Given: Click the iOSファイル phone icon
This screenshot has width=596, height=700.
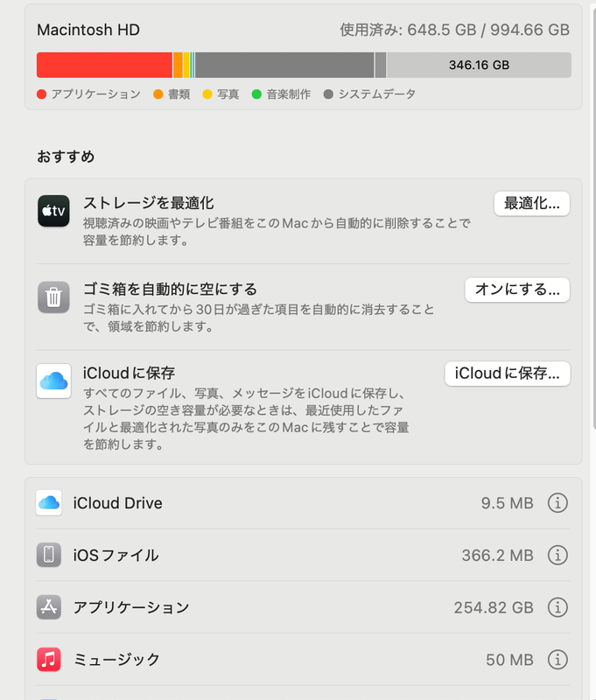Looking at the screenshot, I should pyautogui.click(x=49, y=555).
